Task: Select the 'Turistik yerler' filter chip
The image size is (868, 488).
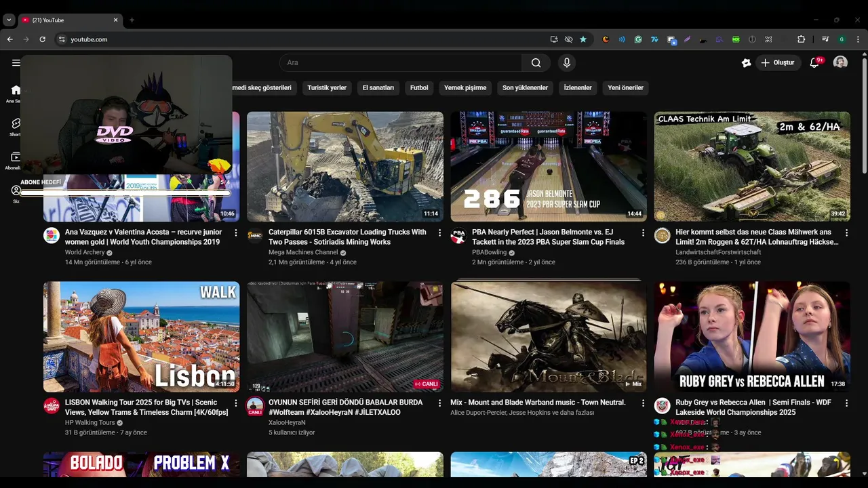Action: (327, 87)
